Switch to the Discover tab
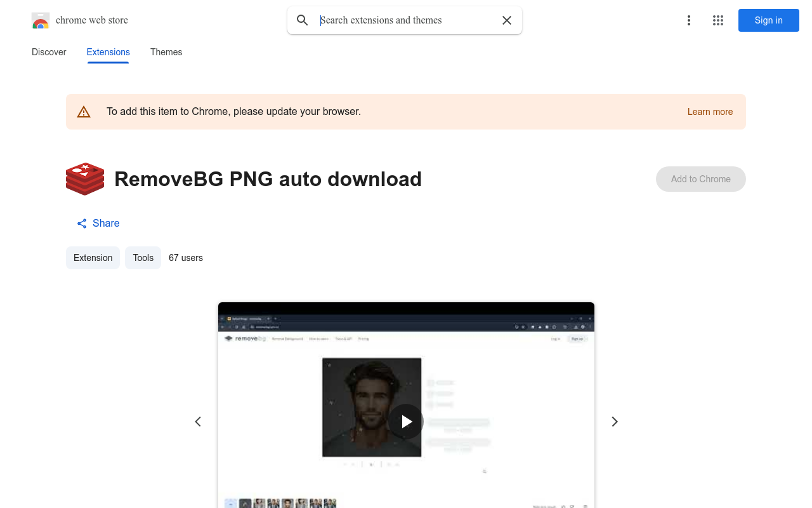This screenshot has height=508, width=812. pos(49,52)
